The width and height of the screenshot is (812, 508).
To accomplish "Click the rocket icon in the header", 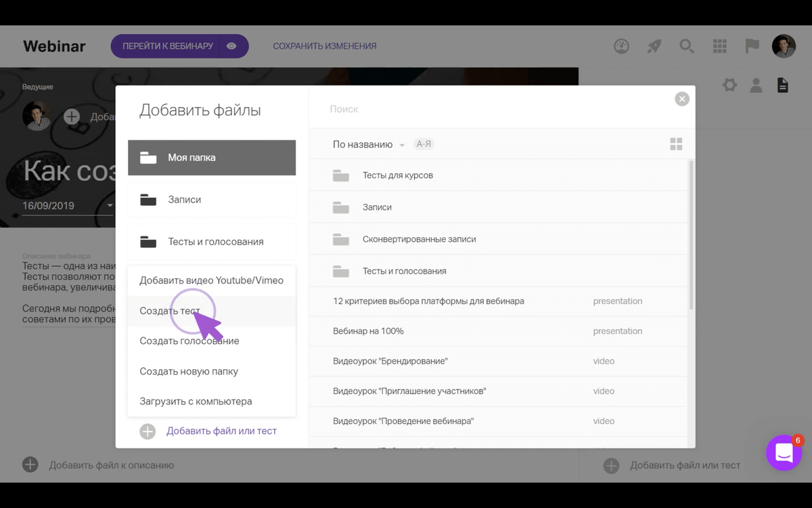I will tap(654, 46).
